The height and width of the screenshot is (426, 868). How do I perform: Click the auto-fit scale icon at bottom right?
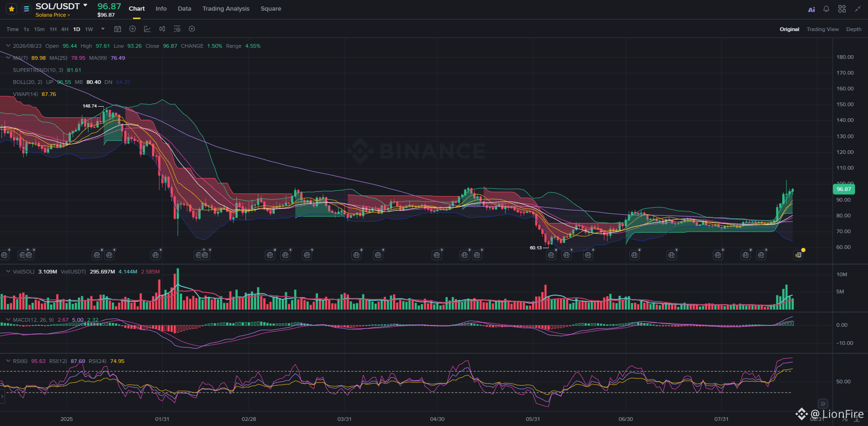857,419
